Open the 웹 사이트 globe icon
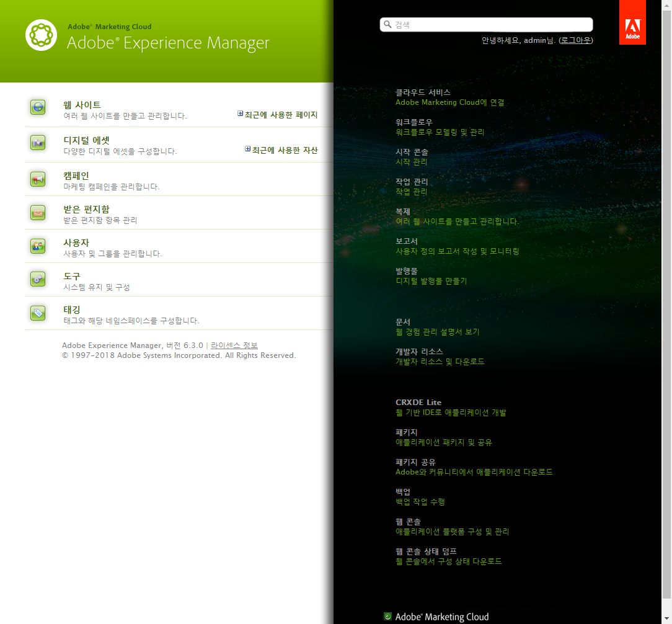 (38, 107)
